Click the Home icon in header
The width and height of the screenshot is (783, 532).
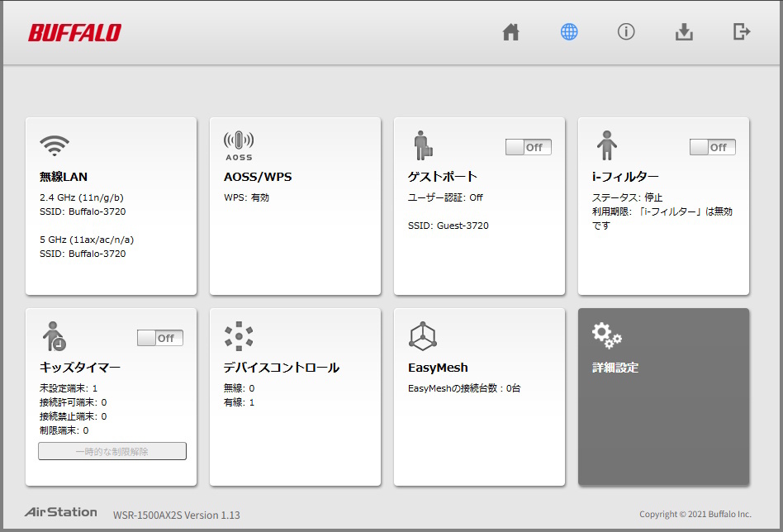point(511,32)
